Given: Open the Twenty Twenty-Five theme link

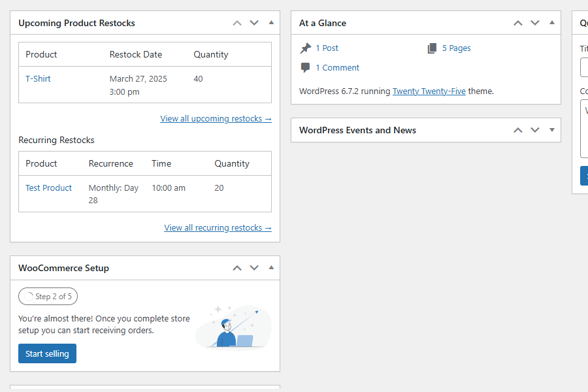Looking at the screenshot, I should point(429,91).
